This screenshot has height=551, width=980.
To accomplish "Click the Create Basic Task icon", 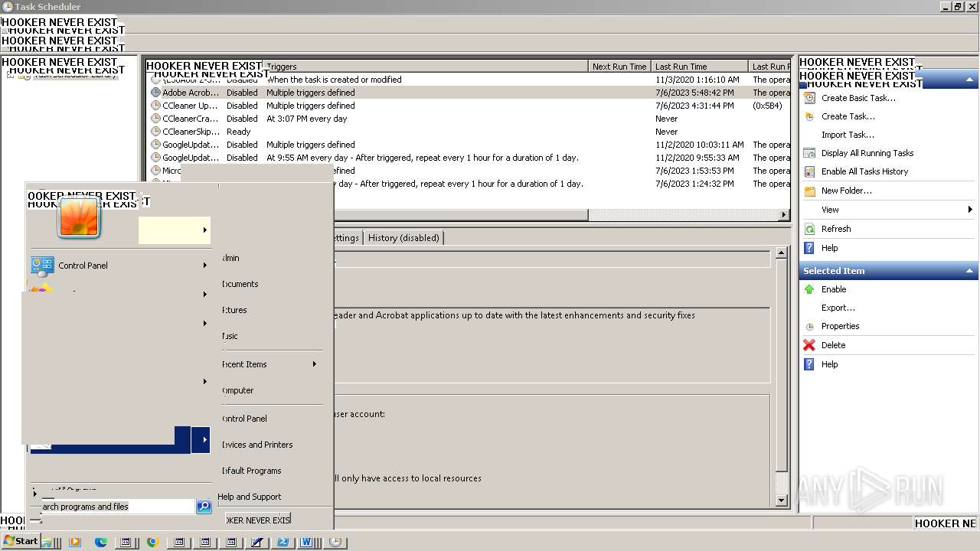I will point(809,98).
